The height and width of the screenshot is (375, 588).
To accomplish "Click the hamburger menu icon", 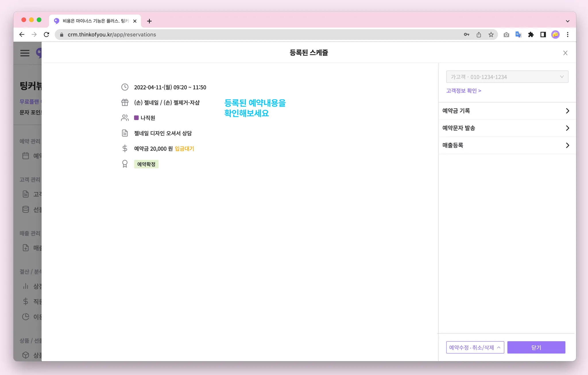I will click(x=25, y=53).
